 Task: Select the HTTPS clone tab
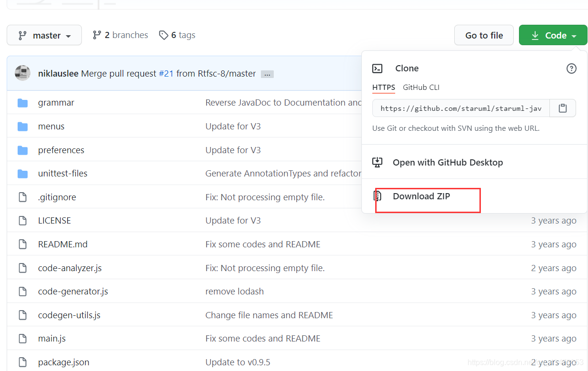pos(384,88)
